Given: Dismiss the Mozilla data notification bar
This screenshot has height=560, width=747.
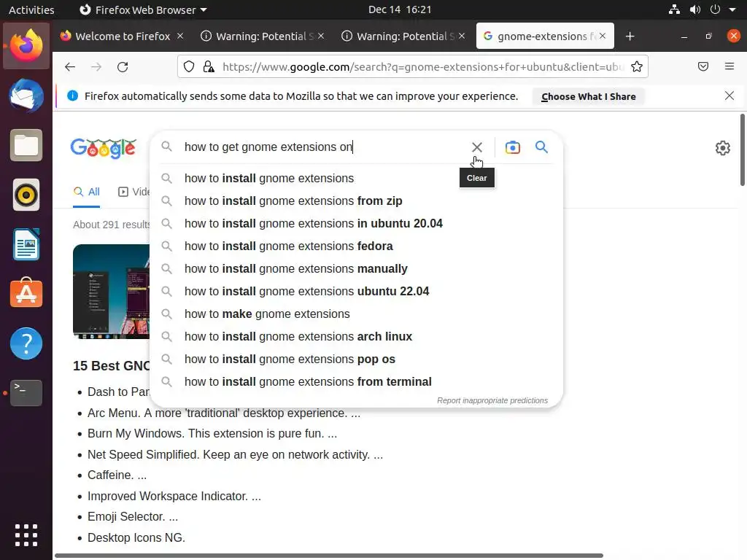Looking at the screenshot, I should [729, 96].
